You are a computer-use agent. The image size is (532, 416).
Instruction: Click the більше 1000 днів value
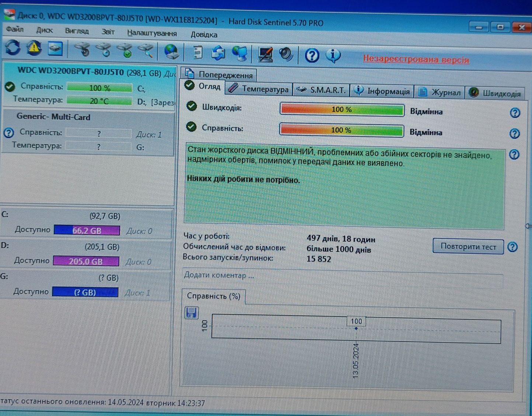click(x=339, y=249)
